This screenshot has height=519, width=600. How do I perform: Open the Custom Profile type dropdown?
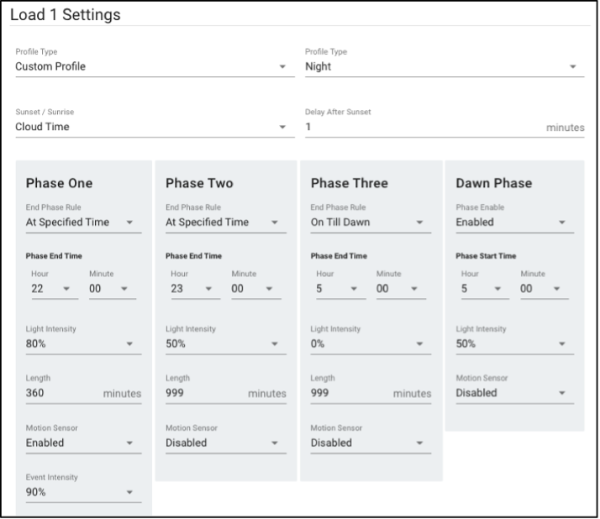click(x=155, y=67)
